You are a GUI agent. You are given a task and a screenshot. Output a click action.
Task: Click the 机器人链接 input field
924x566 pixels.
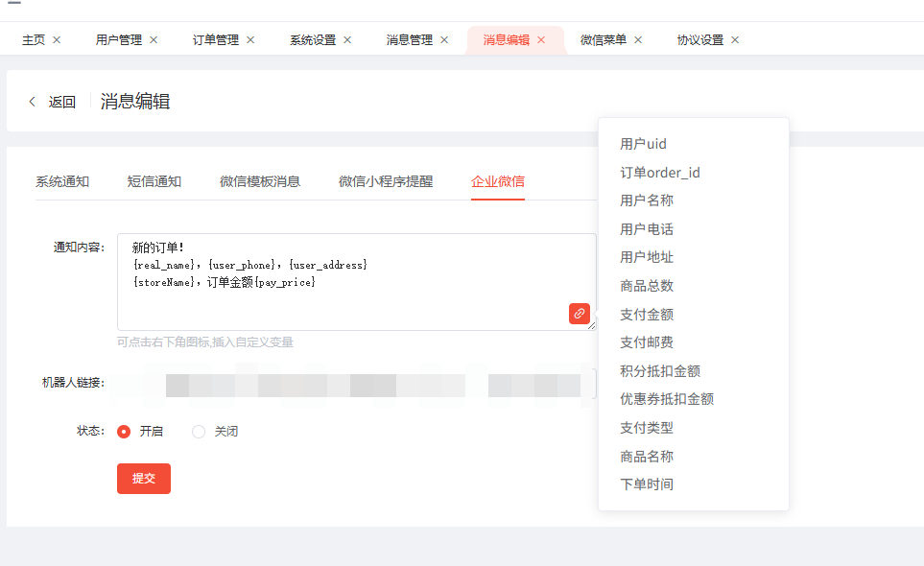click(357, 385)
